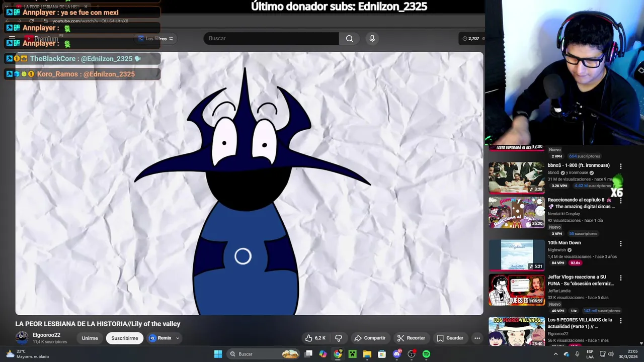
Task: Open bbno$ 1-800 video thumbnail
Action: [517, 177]
